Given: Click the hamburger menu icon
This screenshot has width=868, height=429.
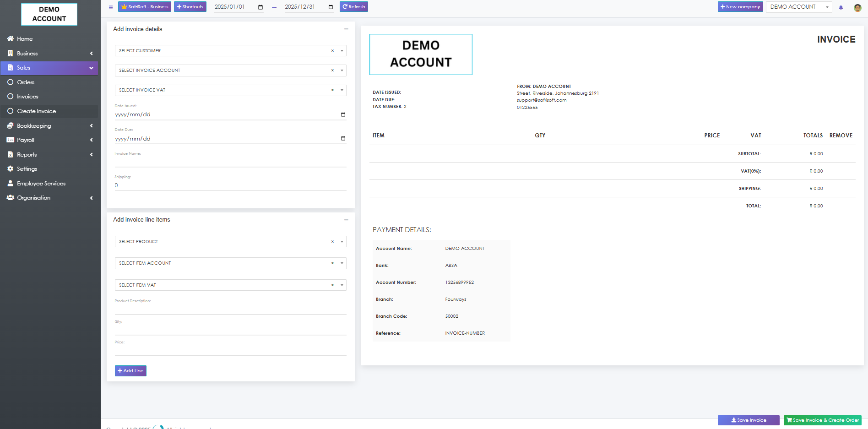Looking at the screenshot, I should coord(111,7).
